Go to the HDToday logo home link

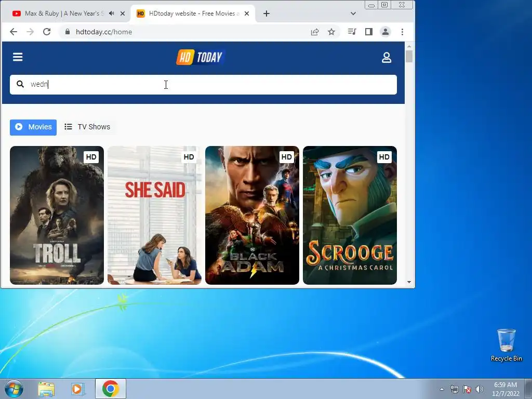(201, 57)
